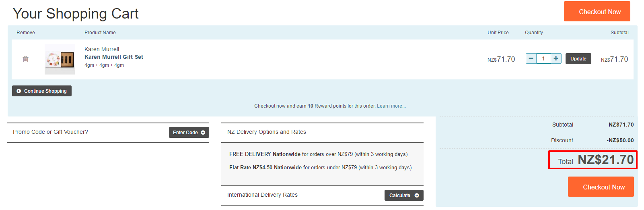
Task: Expand the Enter Code promo dropdown
Action: click(x=189, y=132)
